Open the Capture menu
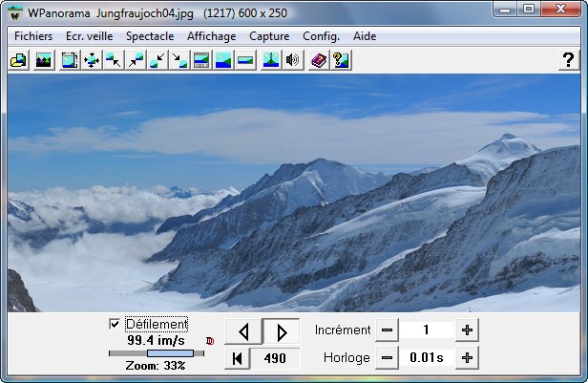 pos(269,36)
